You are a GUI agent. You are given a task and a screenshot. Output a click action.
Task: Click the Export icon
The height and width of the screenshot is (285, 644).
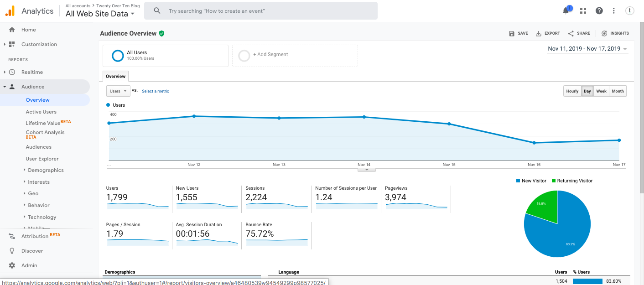(547, 33)
